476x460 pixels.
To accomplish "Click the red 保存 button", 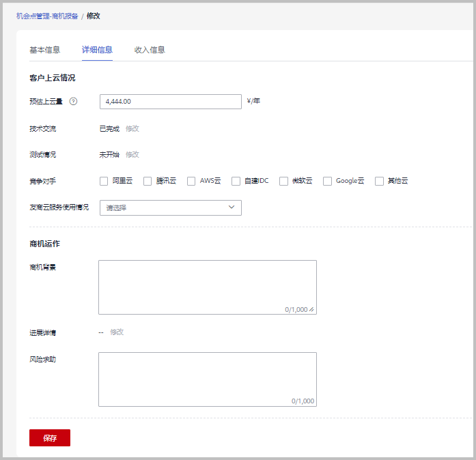I will (x=50, y=438).
